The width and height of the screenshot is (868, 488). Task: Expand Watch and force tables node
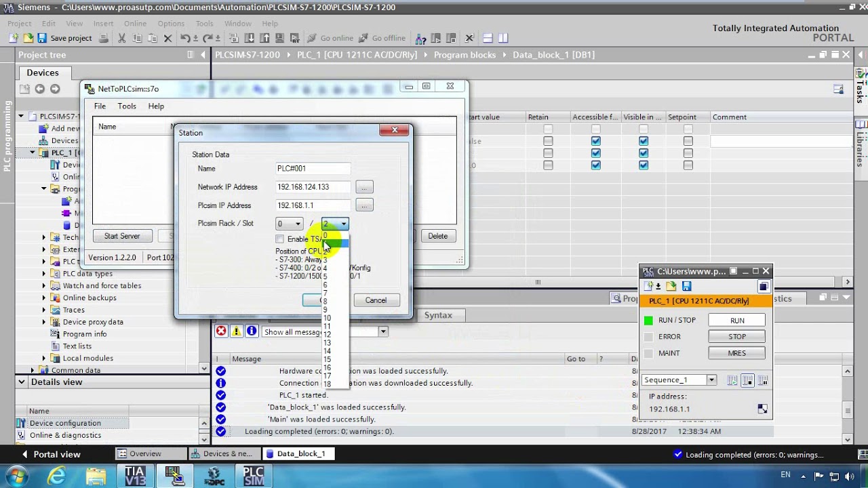44,286
